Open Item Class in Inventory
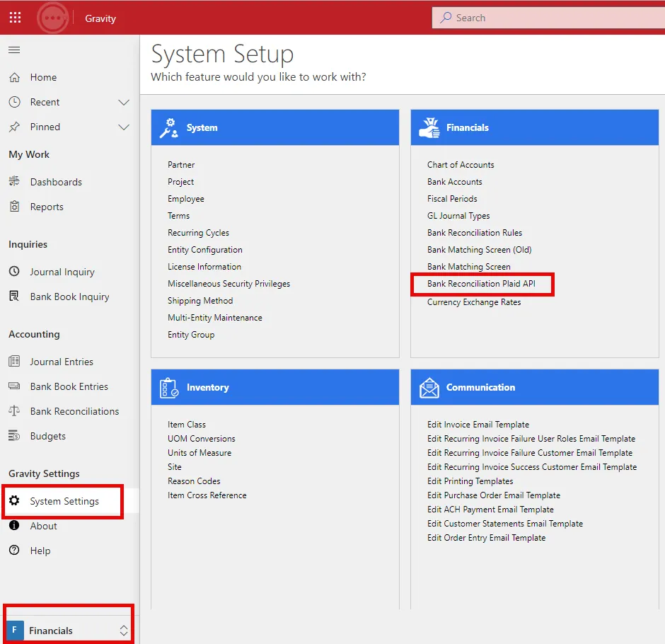The height and width of the screenshot is (644, 665). tap(187, 424)
